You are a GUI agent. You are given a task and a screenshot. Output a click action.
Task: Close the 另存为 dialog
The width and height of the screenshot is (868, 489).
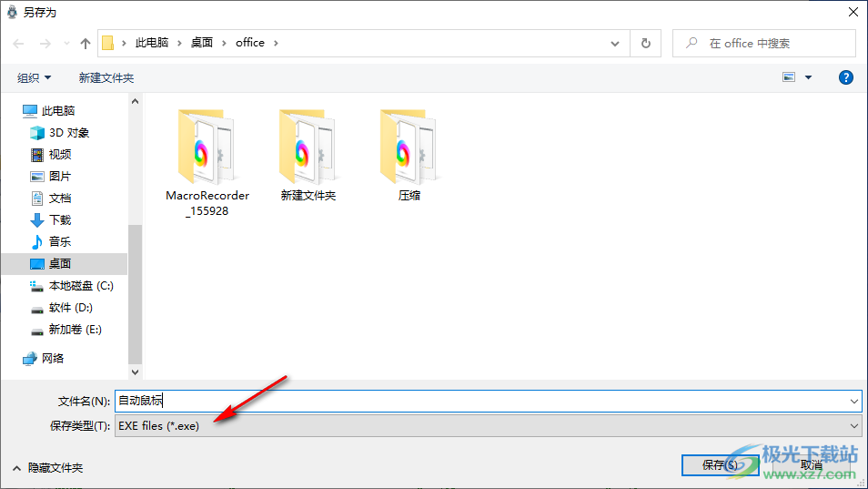pos(853,12)
